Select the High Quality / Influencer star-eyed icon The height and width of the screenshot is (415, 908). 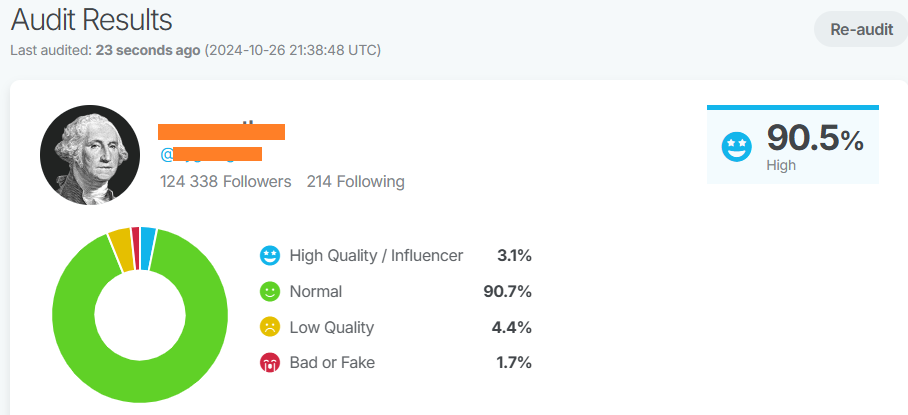[270, 255]
